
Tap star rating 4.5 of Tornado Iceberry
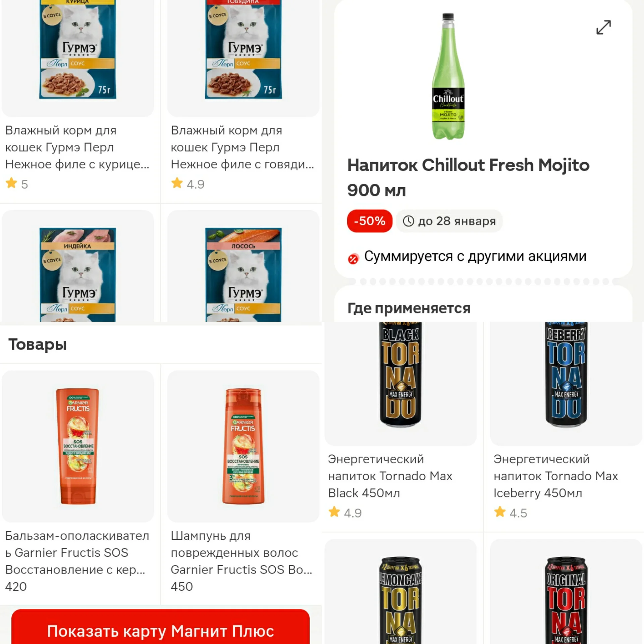tap(510, 513)
